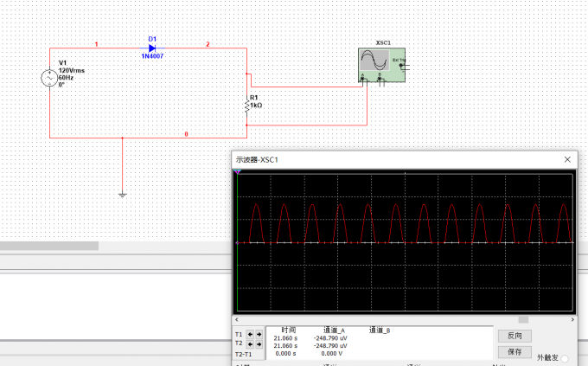
Task: Move cursor T1 left with arrow
Action: click(250, 334)
